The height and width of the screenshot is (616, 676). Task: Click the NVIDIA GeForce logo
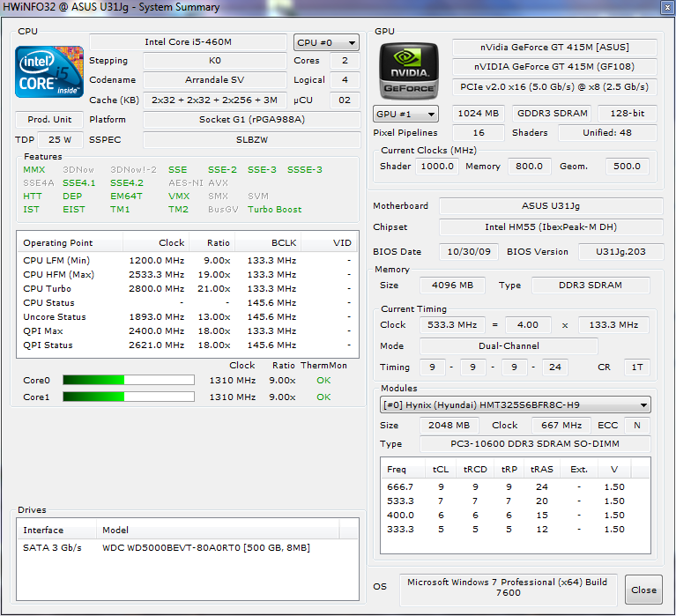coord(409,71)
